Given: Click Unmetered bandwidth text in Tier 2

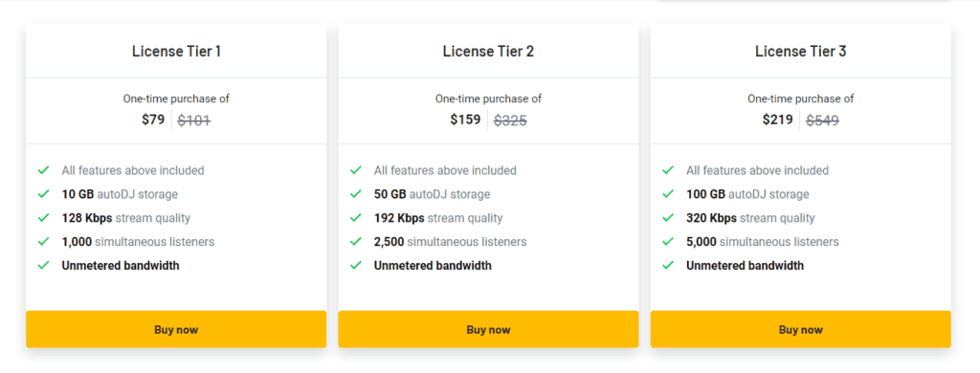Looking at the screenshot, I should pyautogui.click(x=433, y=266).
